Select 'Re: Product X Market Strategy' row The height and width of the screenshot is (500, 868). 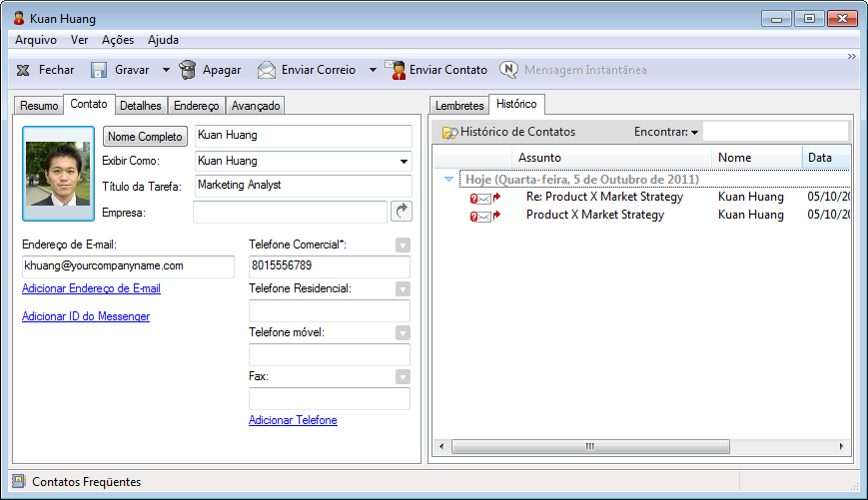tap(642, 197)
